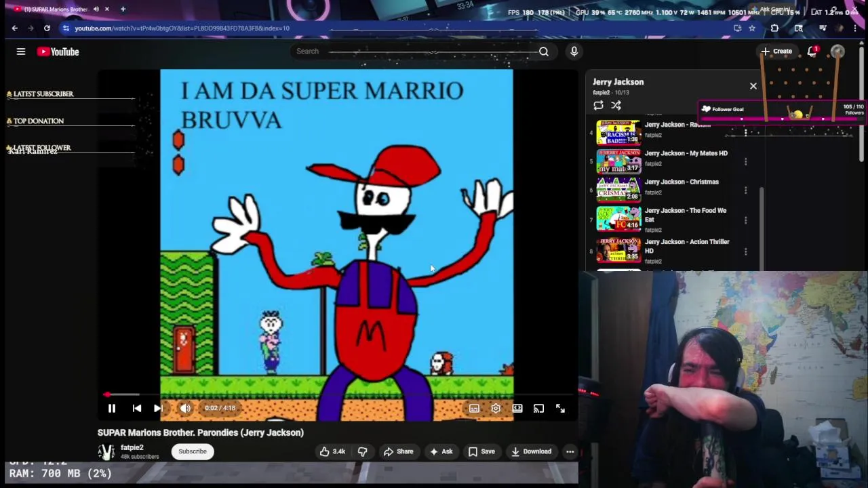Open the fatpie2 channel name link
The image size is (868, 488).
pos(132,447)
